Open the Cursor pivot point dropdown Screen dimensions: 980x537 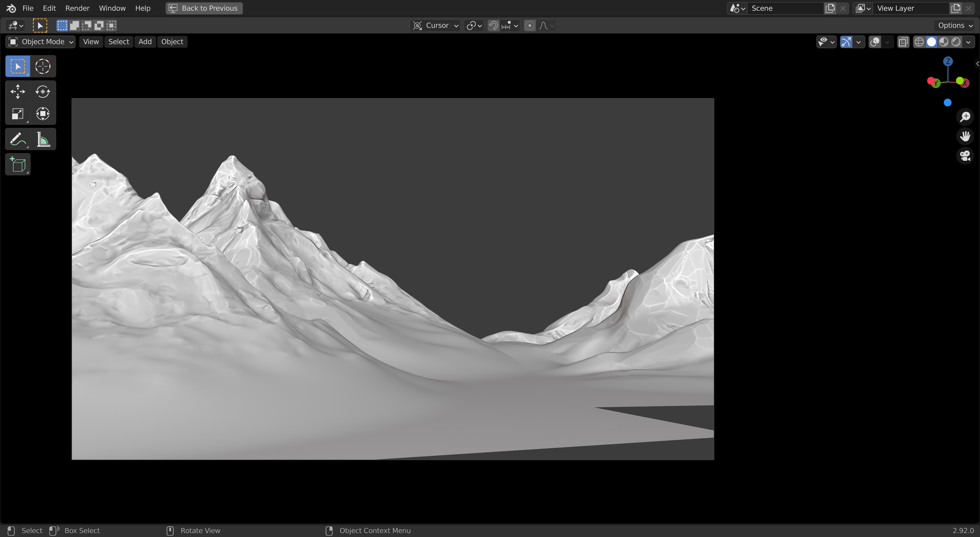tap(436, 26)
